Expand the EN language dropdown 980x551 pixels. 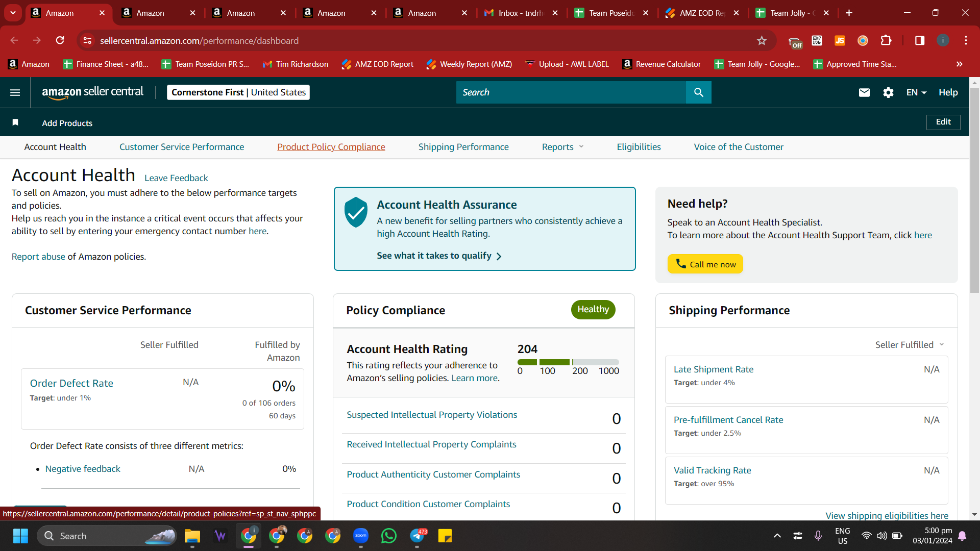(x=916, y=92)
